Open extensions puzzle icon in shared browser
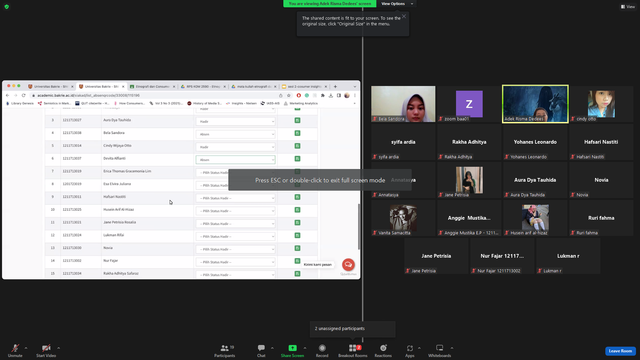Screen dimensions: 640x360 coord(322,96)
